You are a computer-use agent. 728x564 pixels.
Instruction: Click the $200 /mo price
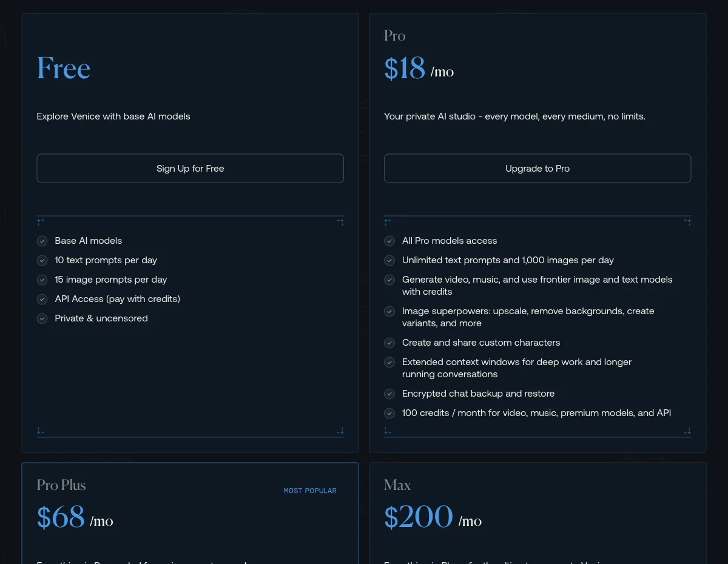tap(433, 518)
